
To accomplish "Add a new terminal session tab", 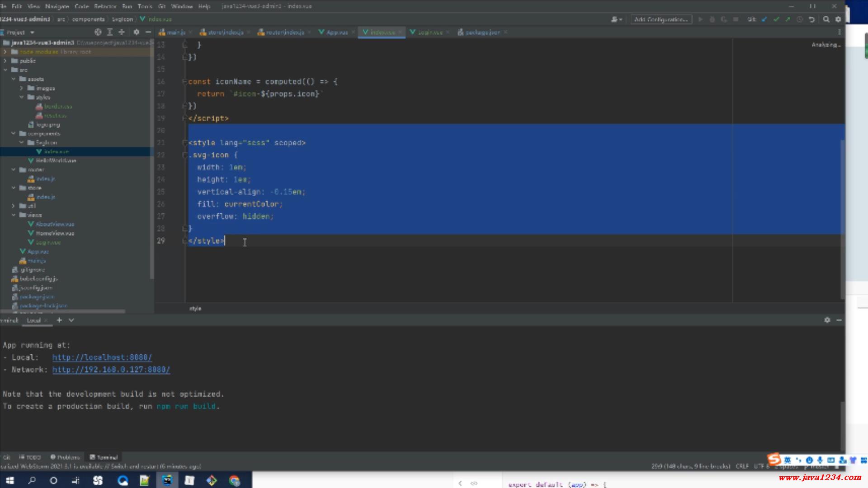I will [x=59, y=320].
